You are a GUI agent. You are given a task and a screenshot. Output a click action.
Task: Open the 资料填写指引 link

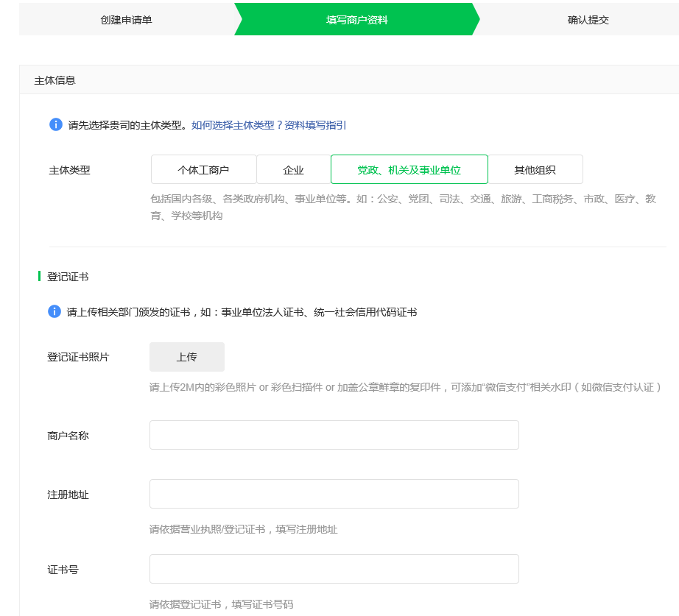(x=315, y=125)
